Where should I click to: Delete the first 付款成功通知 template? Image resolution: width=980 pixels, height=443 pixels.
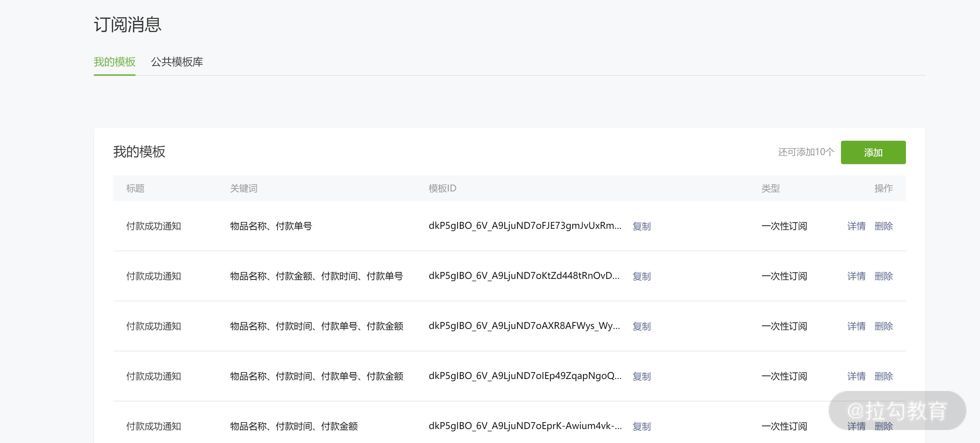click(884, 226)
